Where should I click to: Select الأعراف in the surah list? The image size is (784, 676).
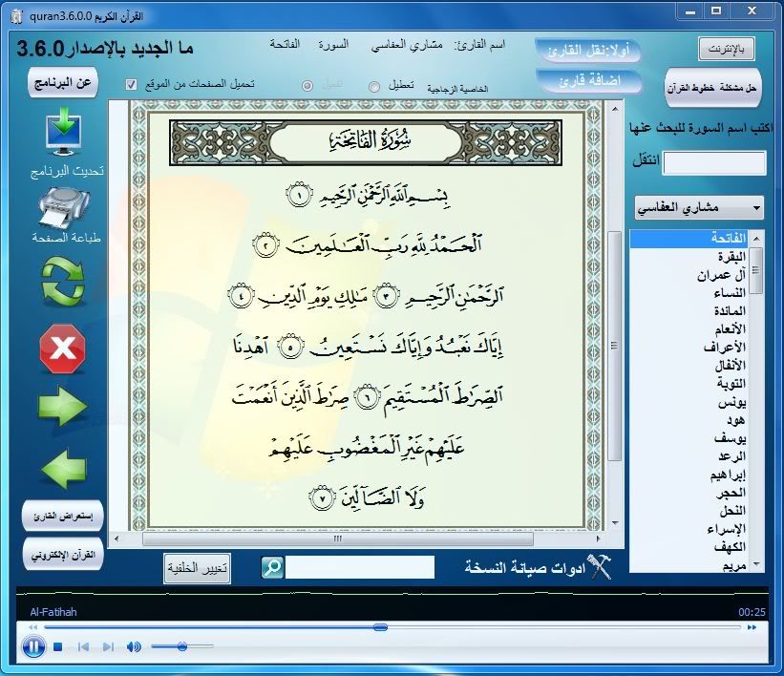(x=689, y=347)
